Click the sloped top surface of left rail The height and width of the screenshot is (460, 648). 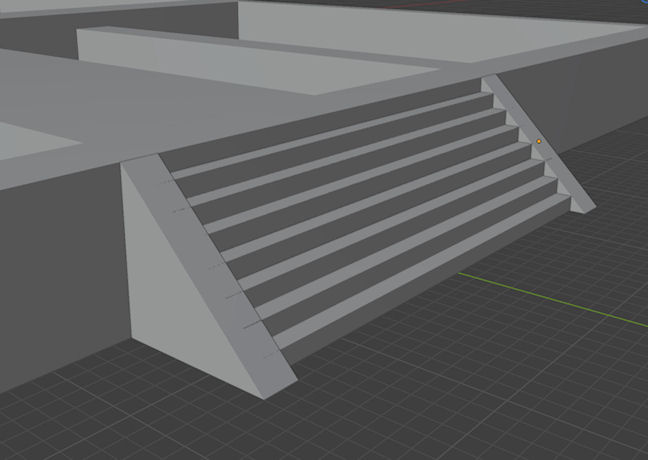click(x=212, y=262)
